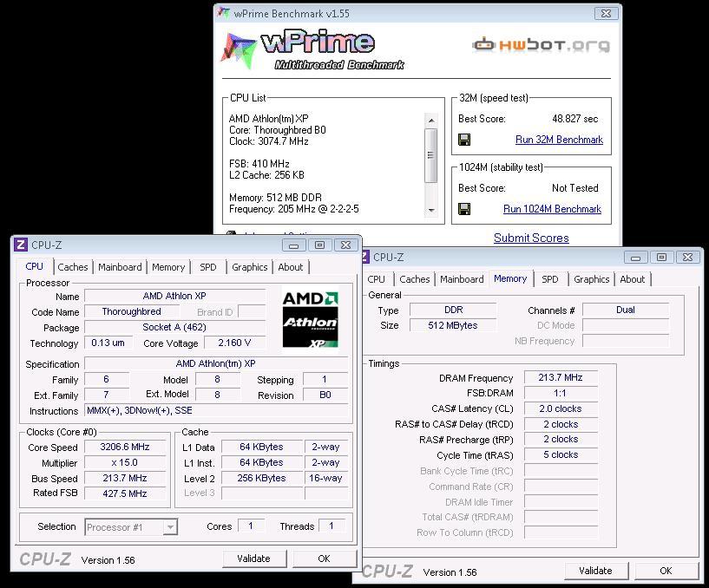The height and width of the screenshot is (588, 709).
Task: Open About tab in right CPU-Z window
Action: pyautogui.click(x=632, y=279)
